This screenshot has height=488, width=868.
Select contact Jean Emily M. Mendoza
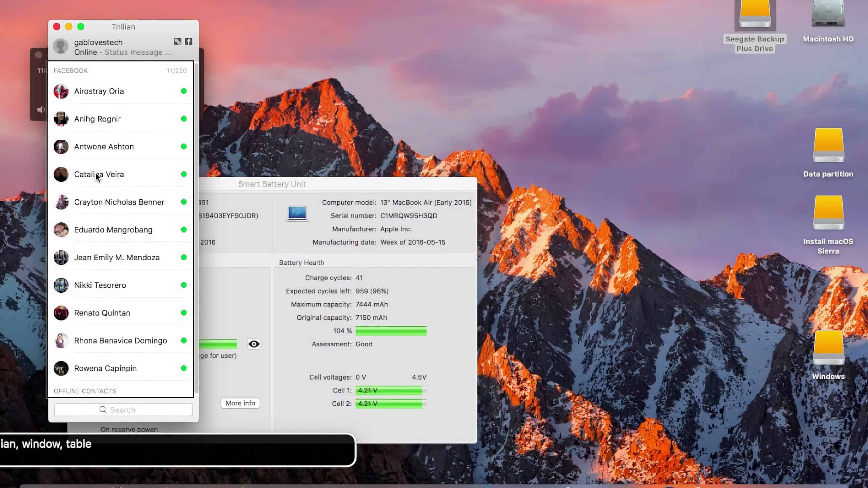click(x=120, y=258)
